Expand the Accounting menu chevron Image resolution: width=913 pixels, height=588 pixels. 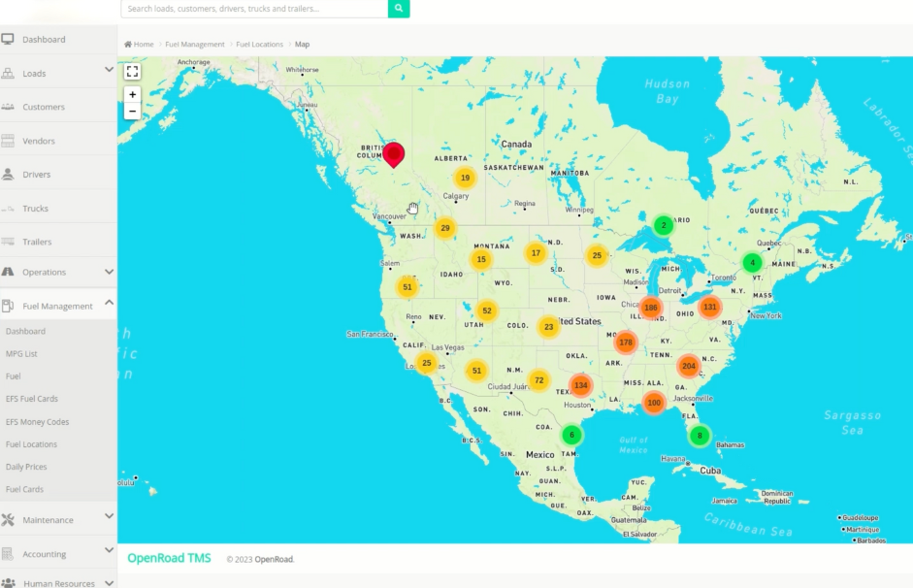pyautogui.click(x=109, y=550)
